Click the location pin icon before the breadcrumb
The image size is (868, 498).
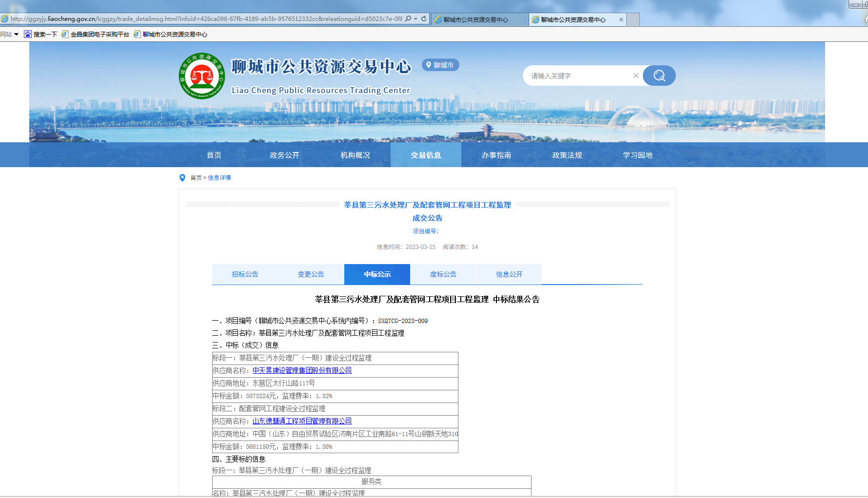click(x=182, y=177)
